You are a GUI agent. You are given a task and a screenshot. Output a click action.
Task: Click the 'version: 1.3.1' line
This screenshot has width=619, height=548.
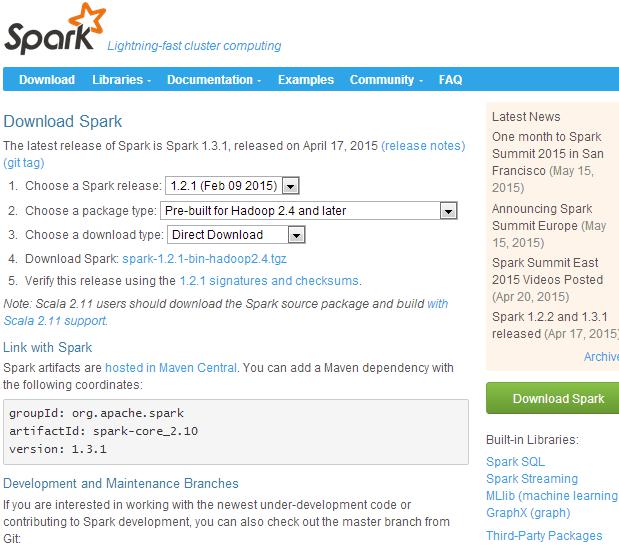tap(58, 449)
